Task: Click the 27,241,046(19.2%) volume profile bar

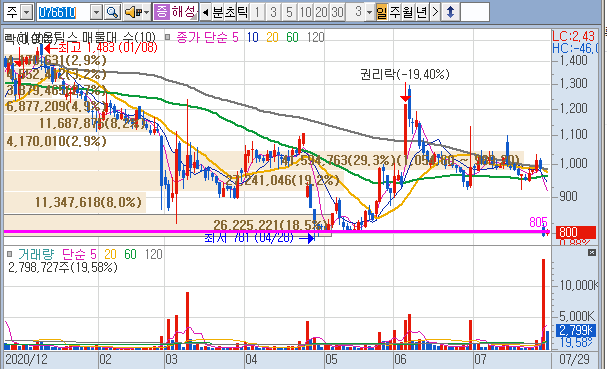Action: tap(174, 180)
